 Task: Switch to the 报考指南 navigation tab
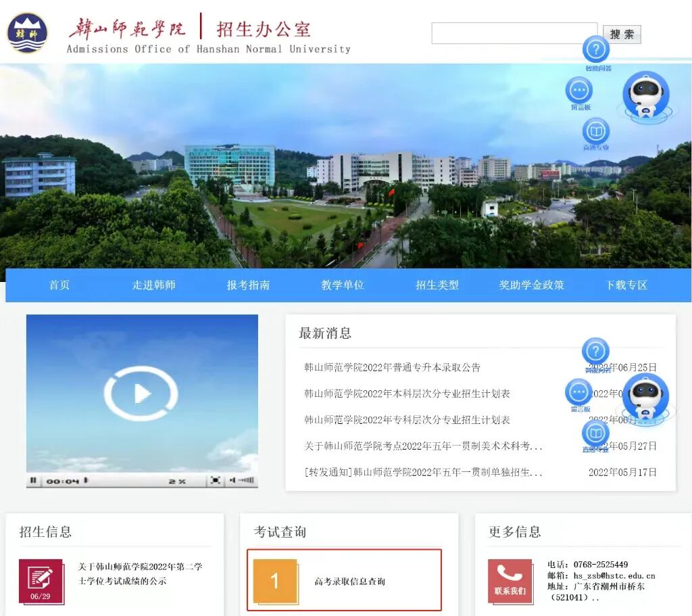249,285
